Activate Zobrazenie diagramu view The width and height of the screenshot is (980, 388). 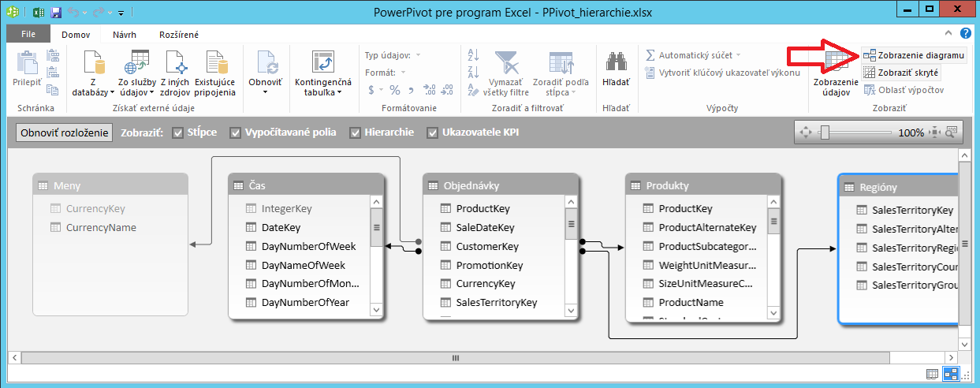click(x=914, y=55)
